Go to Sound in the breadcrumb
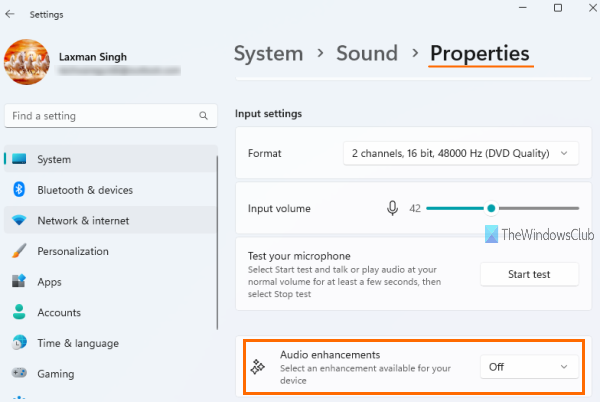600x402 pixels. (x=366, y=54)
